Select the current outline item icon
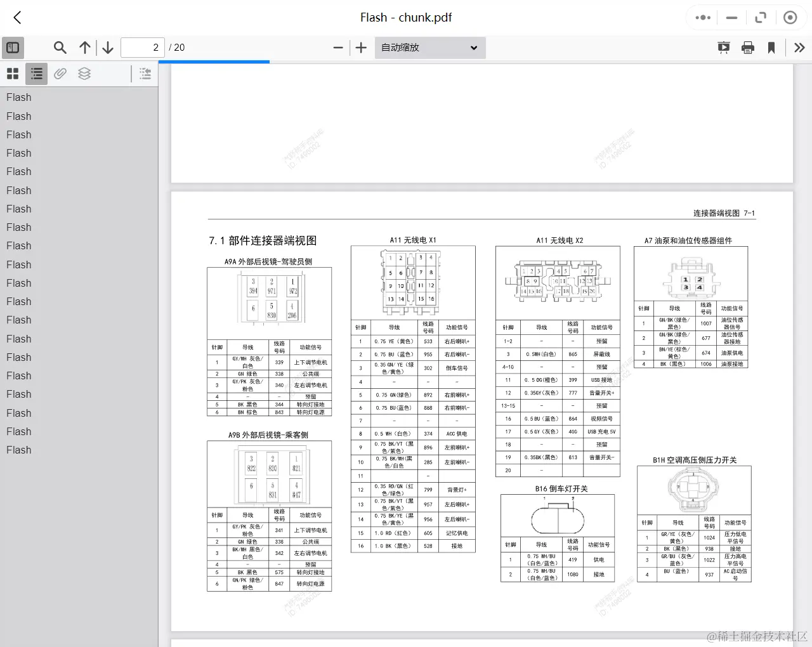Image resolution: width=812 pixels, height=647 pixels. click(145, 74)
